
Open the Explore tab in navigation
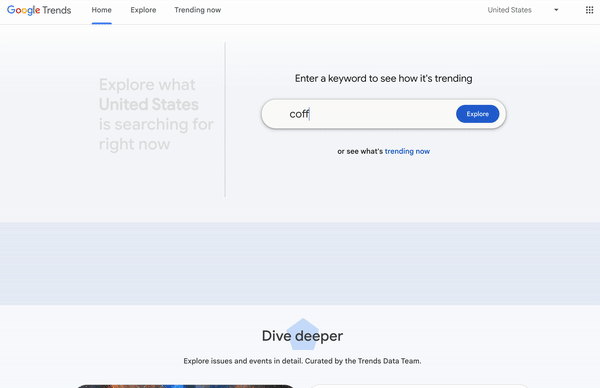tap(143, 10)
